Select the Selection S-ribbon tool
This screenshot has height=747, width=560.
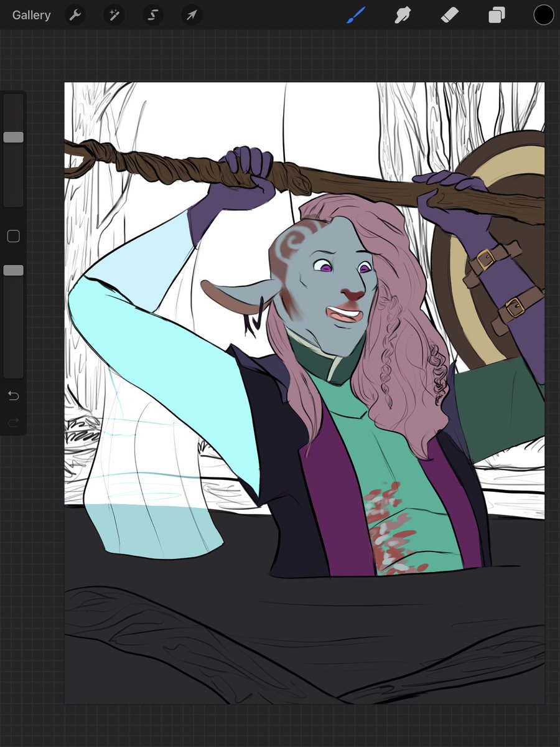point(152,15)
